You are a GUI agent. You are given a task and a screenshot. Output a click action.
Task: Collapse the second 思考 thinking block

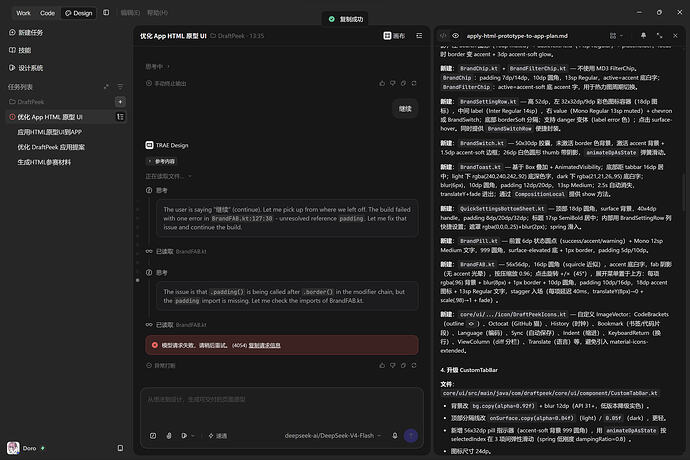click(157, 272)
